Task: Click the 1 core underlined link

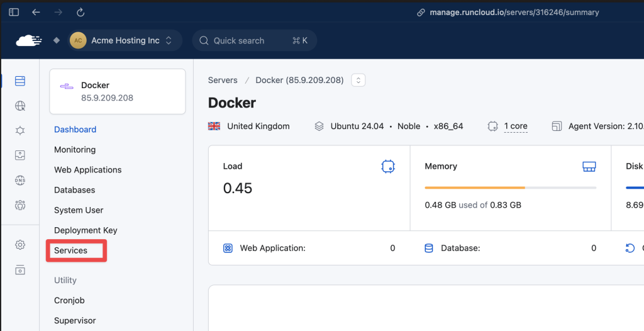Action: coord(516,126)
